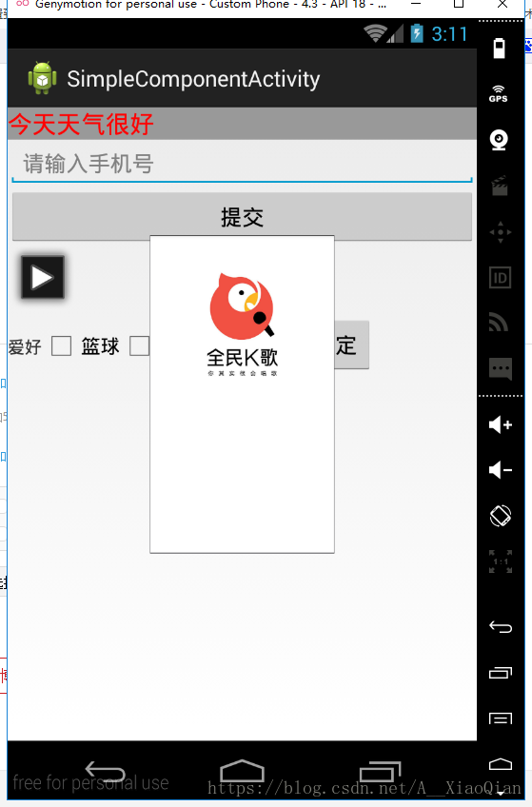Focus the 请输入手机号 phone input field
This screenshot has height=807, width=532.
click(242, 165)
